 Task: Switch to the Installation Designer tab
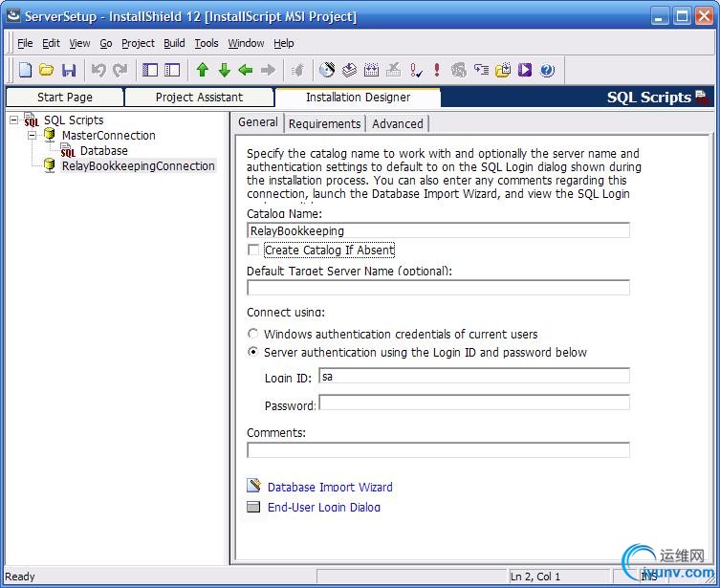pyautogui.click(x=358, y=98)
